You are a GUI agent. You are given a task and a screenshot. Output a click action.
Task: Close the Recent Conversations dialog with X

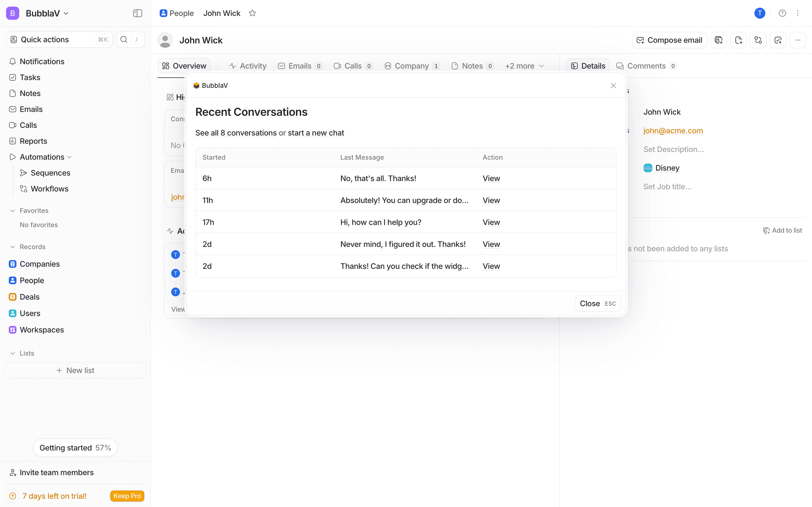[613, 86]
